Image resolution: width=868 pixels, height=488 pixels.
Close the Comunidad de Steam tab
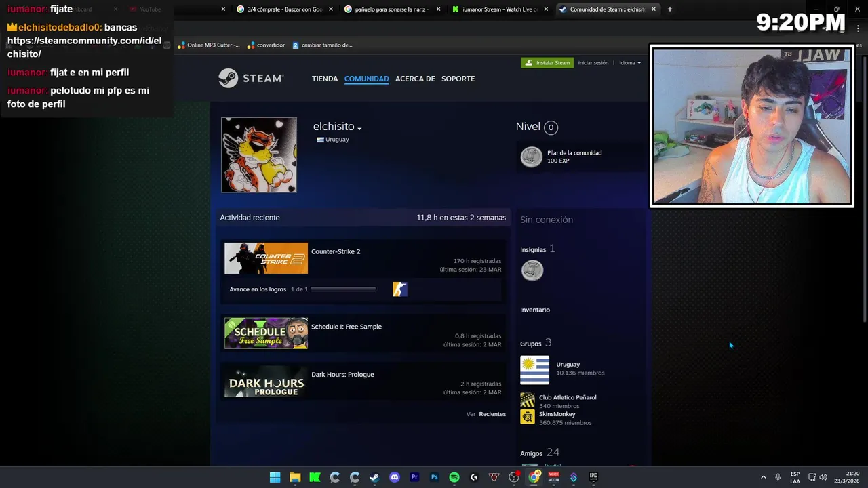click(654, 9)
